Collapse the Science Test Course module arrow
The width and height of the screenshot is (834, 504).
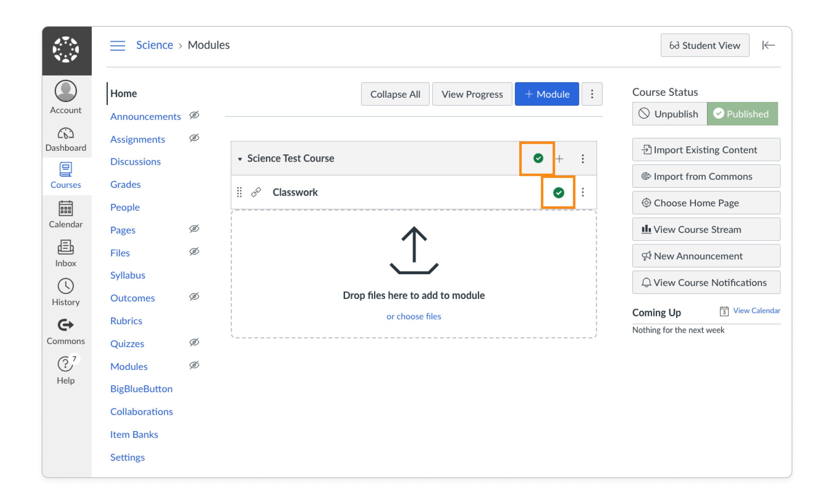tap(240, 158)
